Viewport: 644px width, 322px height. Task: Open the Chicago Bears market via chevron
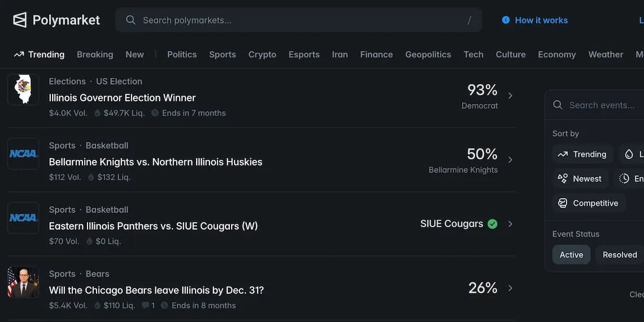510,288
